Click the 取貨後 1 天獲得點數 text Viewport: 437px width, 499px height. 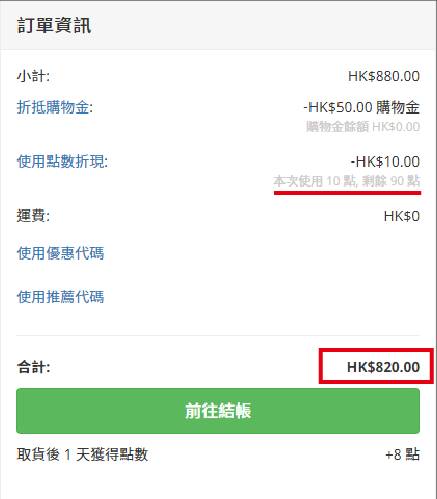82,454
